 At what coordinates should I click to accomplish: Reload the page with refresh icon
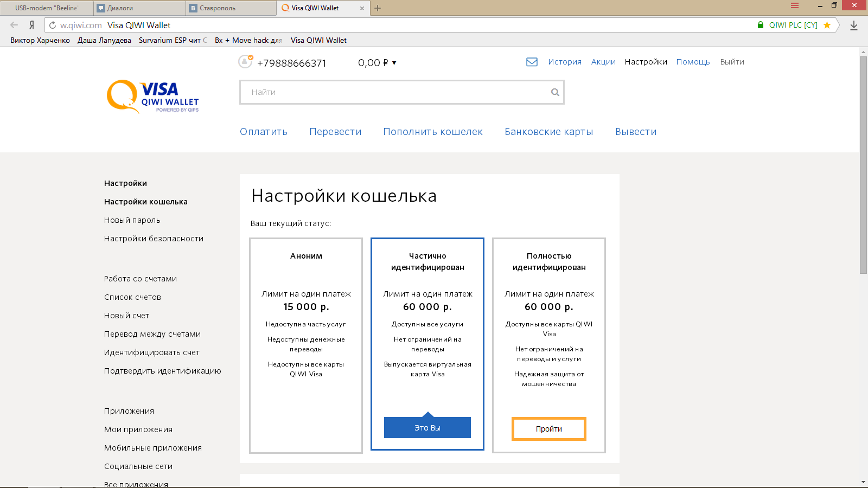point(53,25)
